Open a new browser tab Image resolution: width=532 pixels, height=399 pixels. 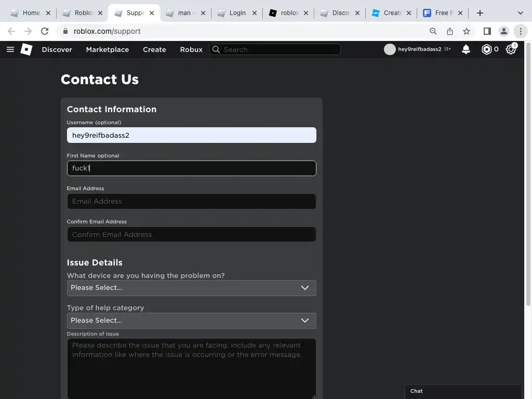point(480,13)
